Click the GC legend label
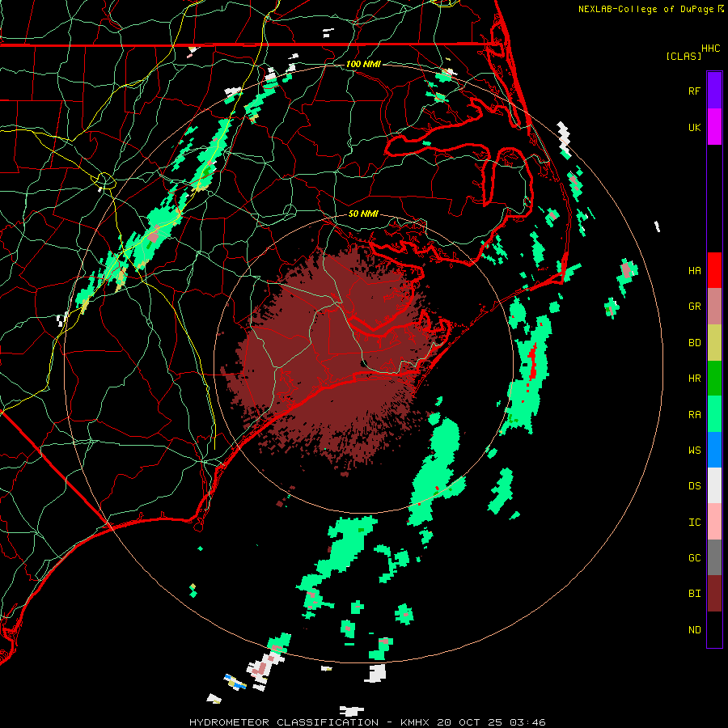Image resolution: width=728 pixels, height=728 pixels. click(694, 558)
